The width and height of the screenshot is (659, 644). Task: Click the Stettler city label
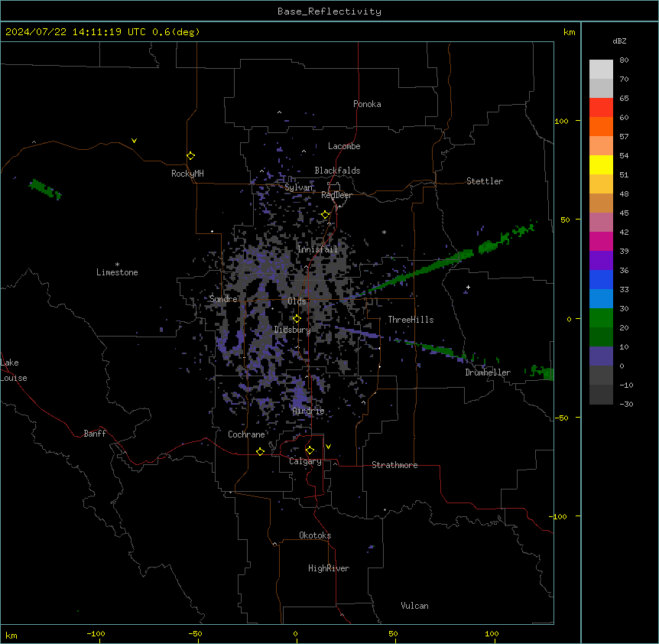point(485,181)
